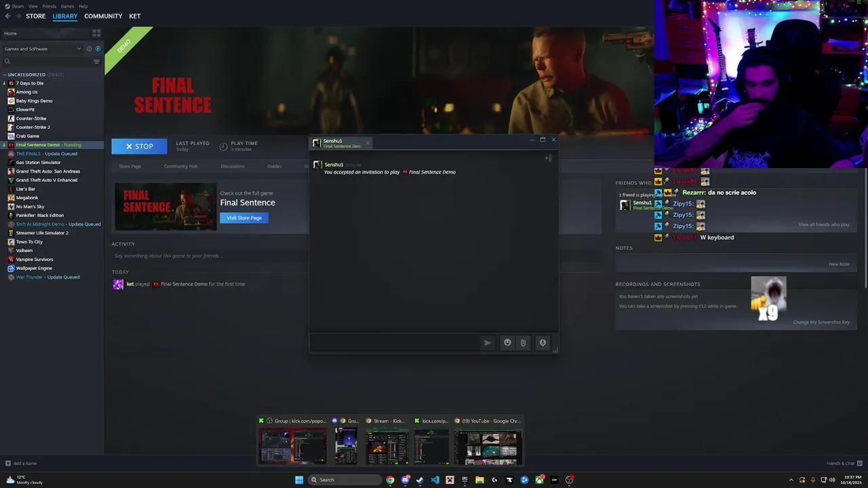Screen dimensions: 868x488
Task: Go forward with the Steam forward arrow
Action: tap(17, 16)
